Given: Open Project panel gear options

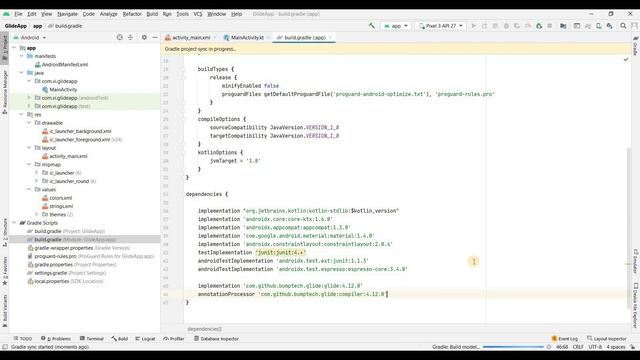Looking at the screenshot, I should [144, 37].
